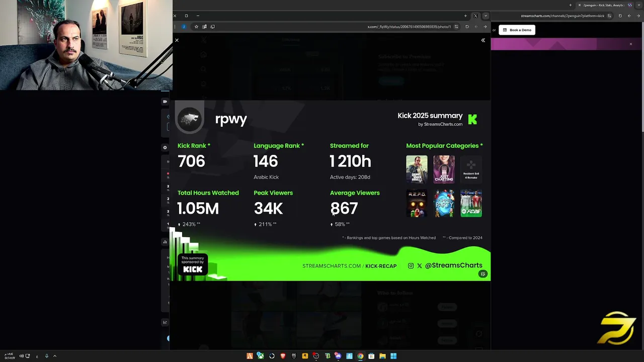
Task: Click the FC26 game thumbnail
Action: point(471,203)
